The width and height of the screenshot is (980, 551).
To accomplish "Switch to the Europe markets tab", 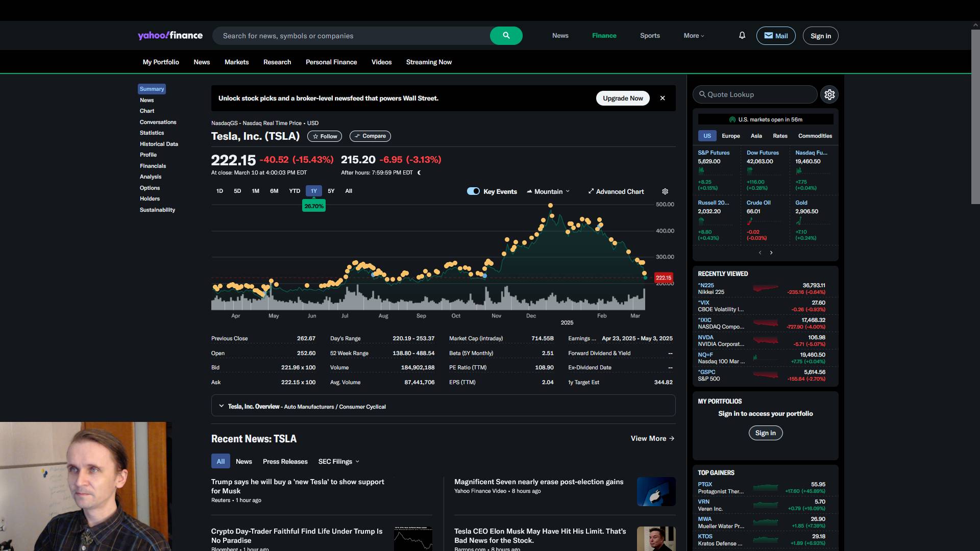I will coord(730,136).
